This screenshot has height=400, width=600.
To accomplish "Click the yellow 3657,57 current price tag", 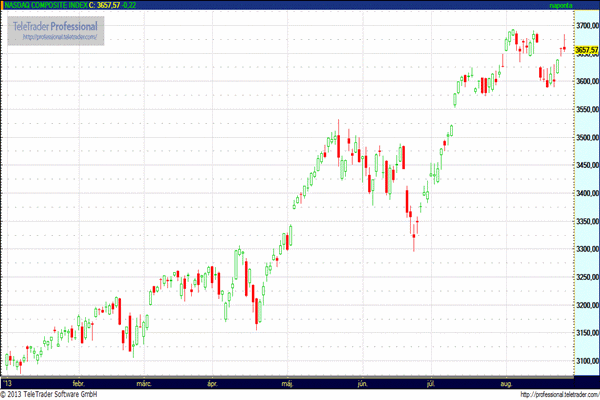I will tap(586, 49).
